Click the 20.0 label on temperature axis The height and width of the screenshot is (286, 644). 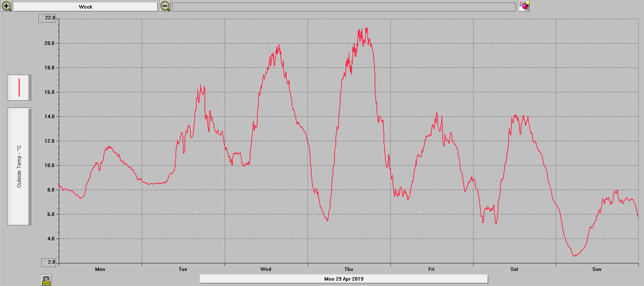(50, 43)
